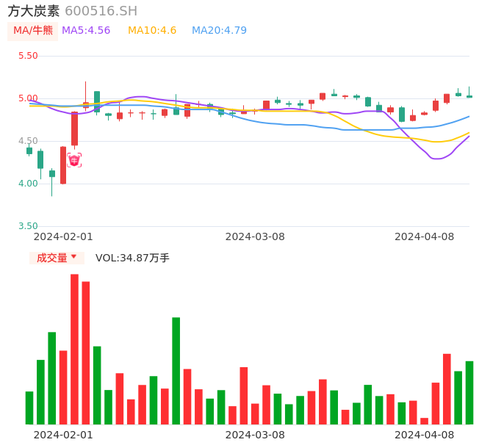Click the 600516.SH stock code
Screen dimensions: 504x445
point(101,11)
